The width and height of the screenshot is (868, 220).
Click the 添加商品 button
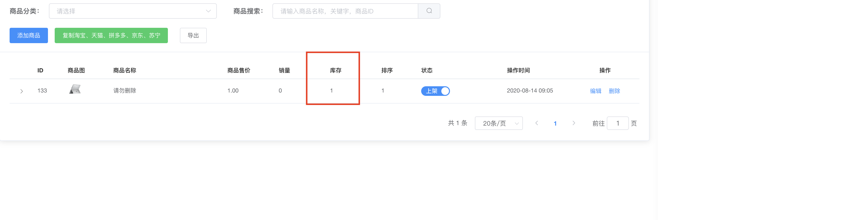click(29, 35)
